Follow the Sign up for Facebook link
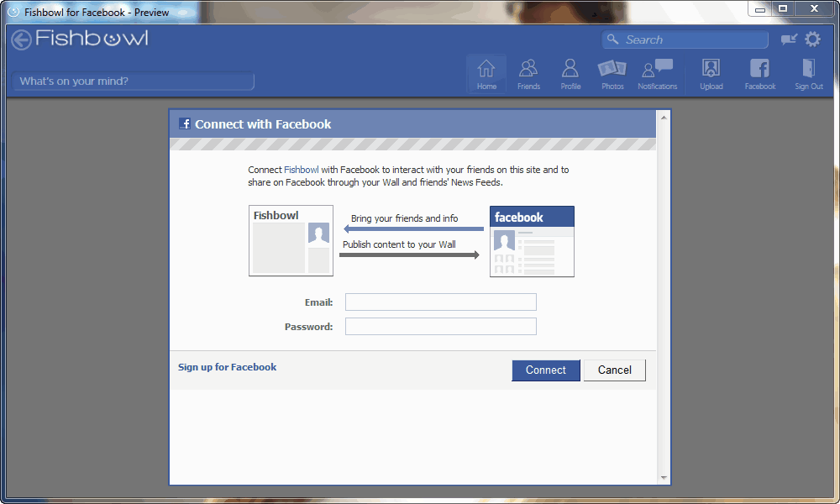This screenshot has width=840, height=504. pyautogui.click(x=227, y=367)
